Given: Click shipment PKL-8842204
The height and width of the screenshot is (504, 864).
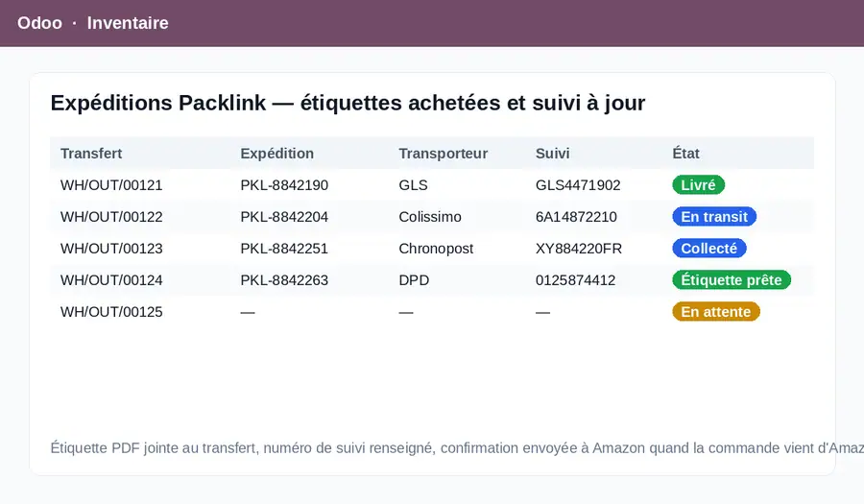Looking at the screenshot, I should (x=284, y=217).
